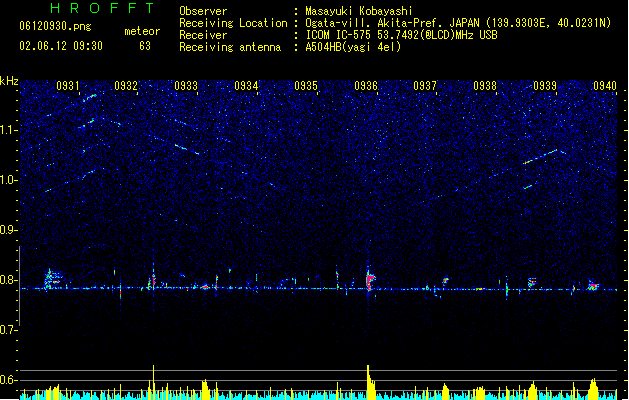This screenshot has width=629, height=400.
Task: Click the 0935 time marker
Action: pos(306,86)
